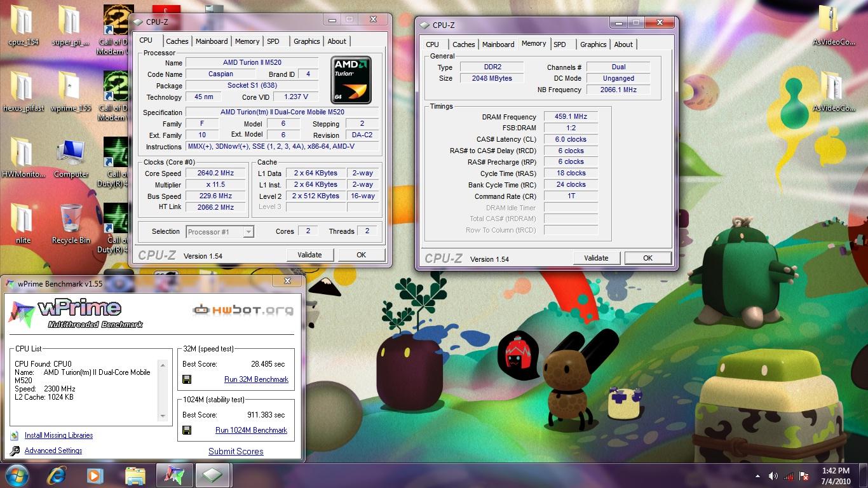The image size is (868, 488).
Task: Click the wrench icon beside Advanced Settings
Action: 15,451
